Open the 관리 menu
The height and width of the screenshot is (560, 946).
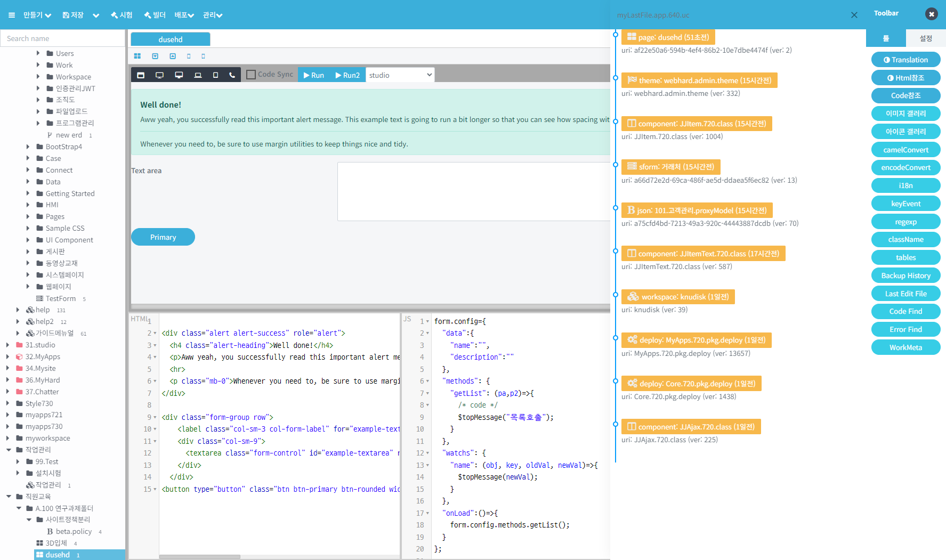point(213,15)
